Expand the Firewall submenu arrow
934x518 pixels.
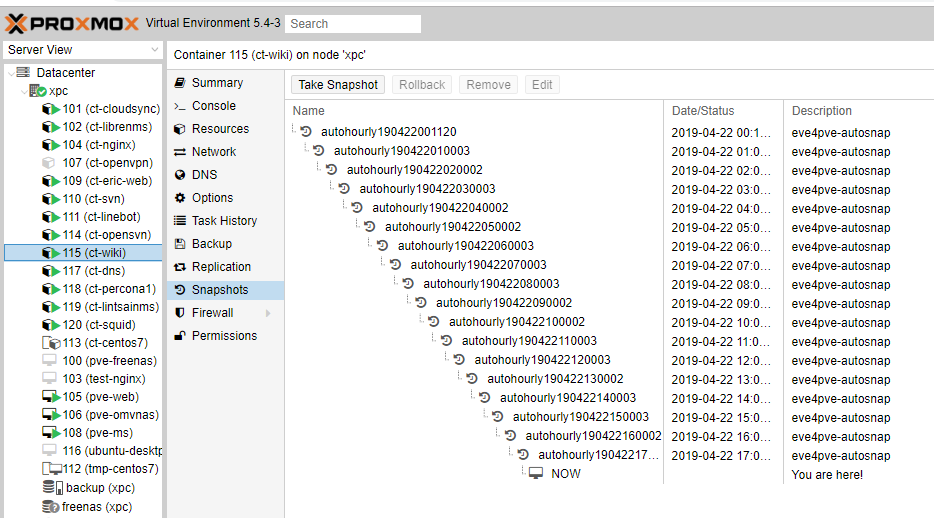click(x=268, y=313)
